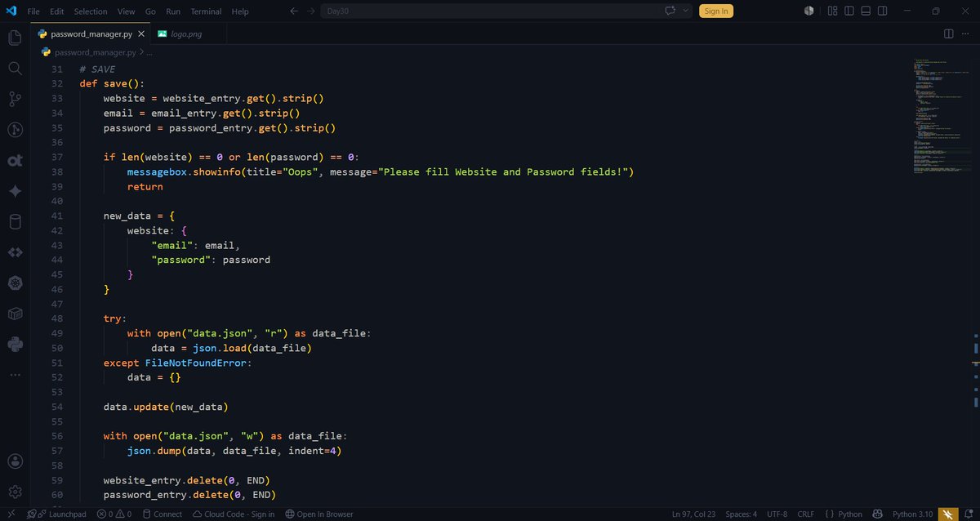Change encoding via UTF-8
Image resolution: width=980 pixels, height=521 pixels.
[x=777, y=514]
